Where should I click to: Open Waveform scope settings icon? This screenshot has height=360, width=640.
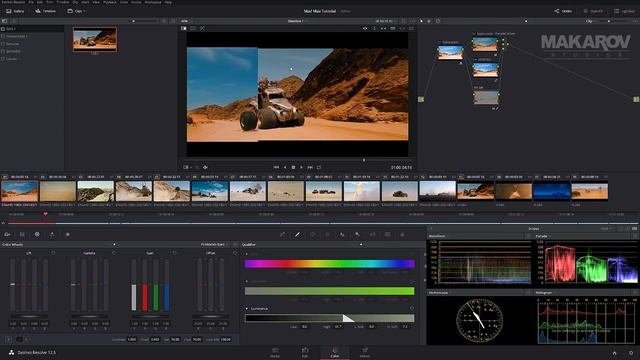click(x=528, y=236)
